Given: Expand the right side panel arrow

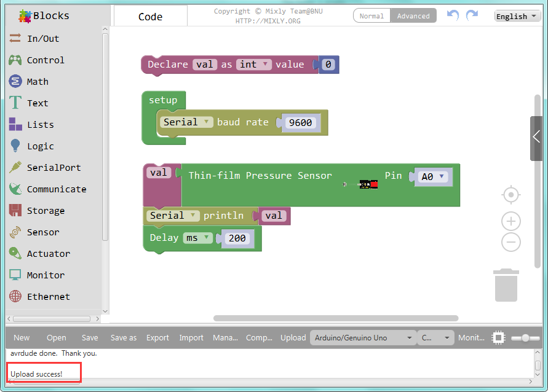Looking at the screenshot, I should pos(536,136).
